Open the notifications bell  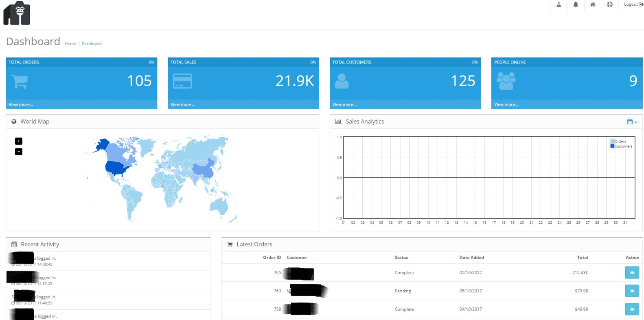pyautogui.click(x=576, y=4)
